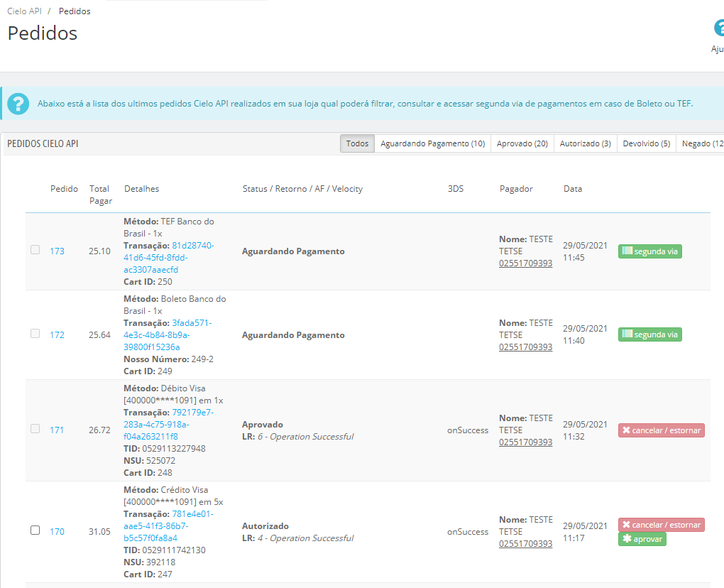Click the total 31.05 for order 170

(100, 532)
